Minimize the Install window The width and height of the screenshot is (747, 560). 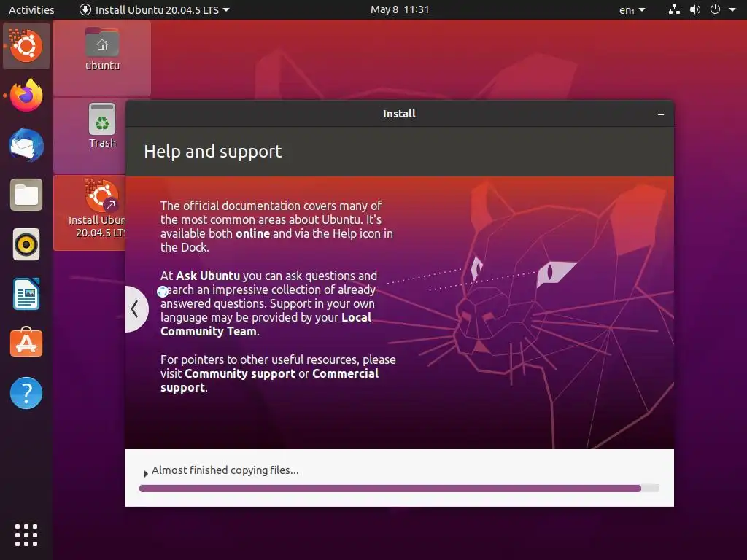(x=661, y=114)
